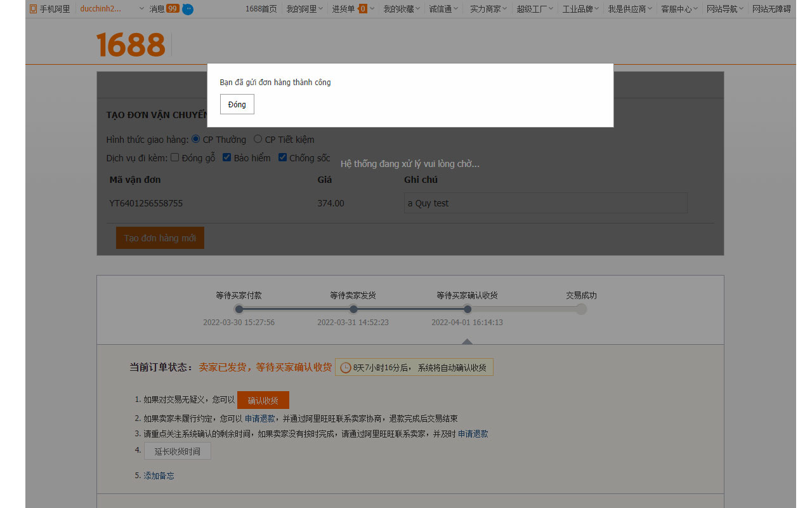This screenshot has width=812, height=508.
Task: Go to 1688首页 menu item
Action: (x=261, y=9)
